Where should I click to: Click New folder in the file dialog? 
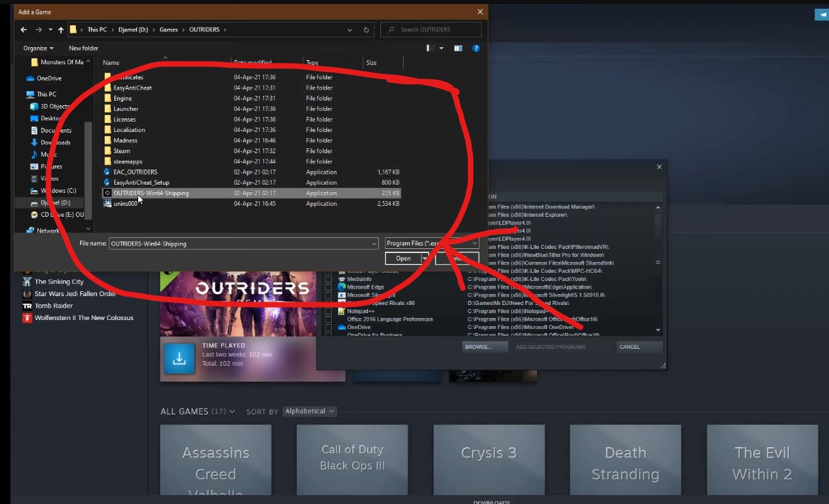pos(83,48)
